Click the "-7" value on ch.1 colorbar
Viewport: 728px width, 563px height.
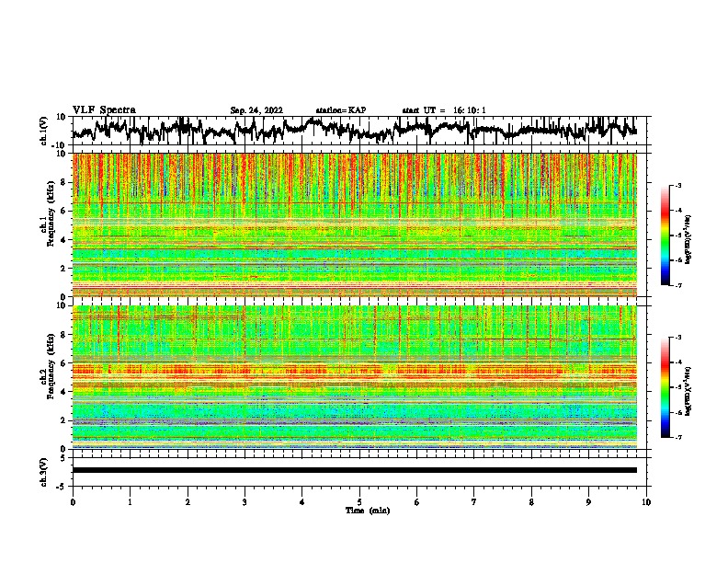point(678,285)
